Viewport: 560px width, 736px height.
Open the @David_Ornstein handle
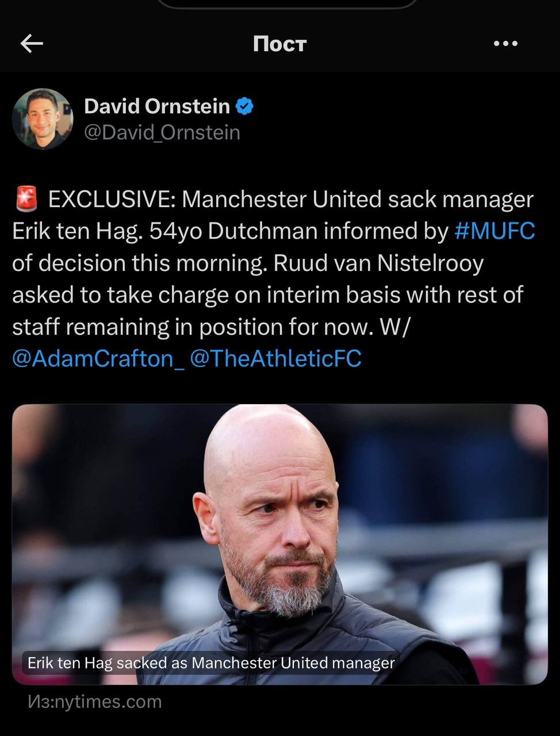click(162, 133)
